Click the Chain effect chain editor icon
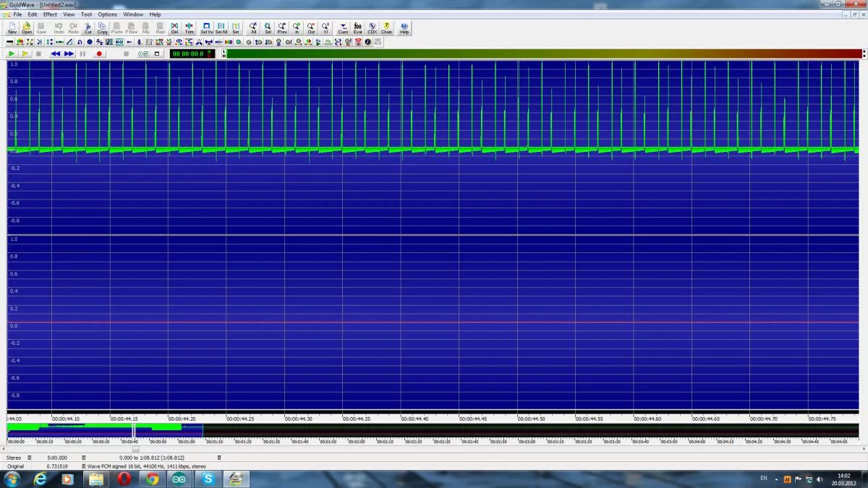Image resolution: width=868 pixels, height=488 pixels. click(387, 28)
